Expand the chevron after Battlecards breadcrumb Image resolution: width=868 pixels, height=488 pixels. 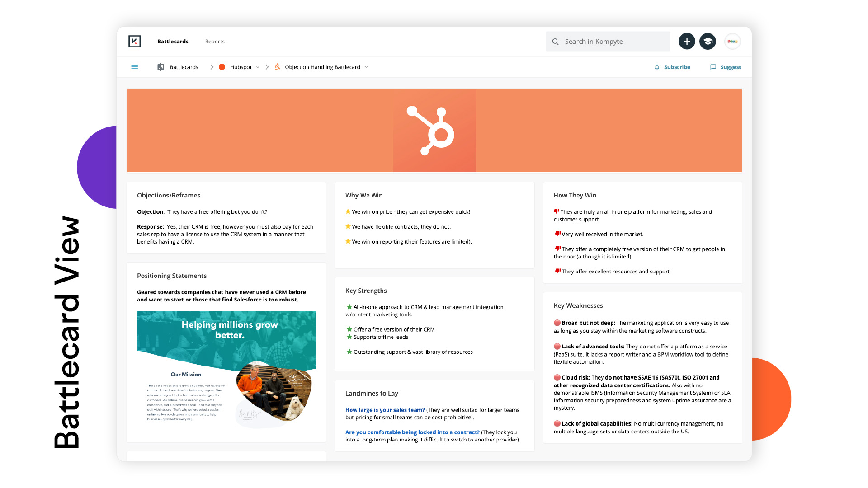coord(212,67)
